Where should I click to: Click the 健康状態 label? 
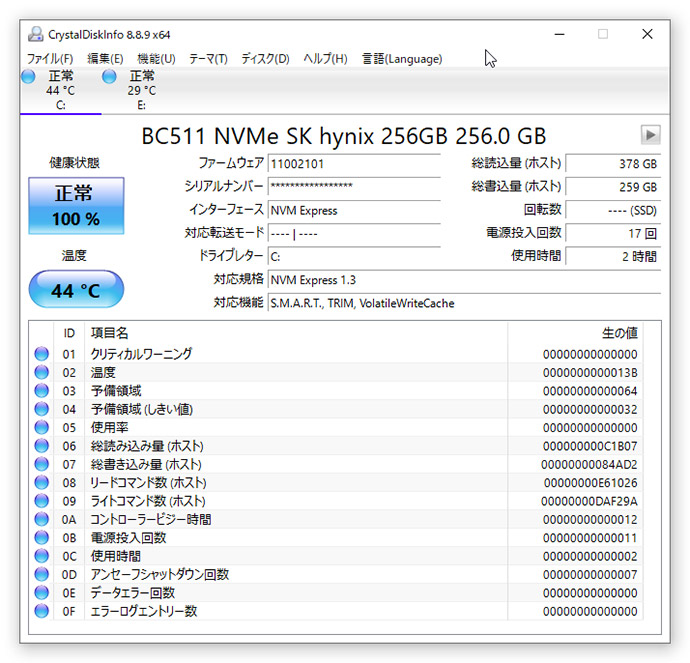pyautogui.click(x=74, y=163)
